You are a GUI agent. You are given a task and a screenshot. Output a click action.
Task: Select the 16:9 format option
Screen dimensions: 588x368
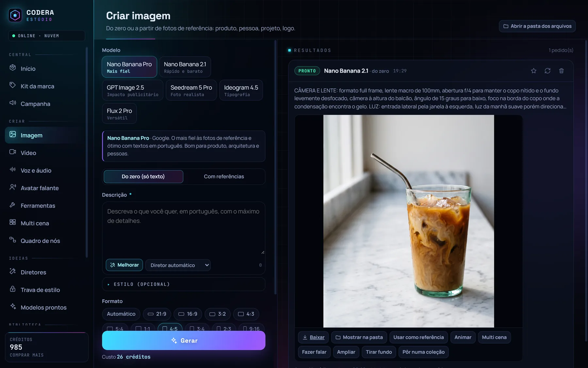click(188, 314)
